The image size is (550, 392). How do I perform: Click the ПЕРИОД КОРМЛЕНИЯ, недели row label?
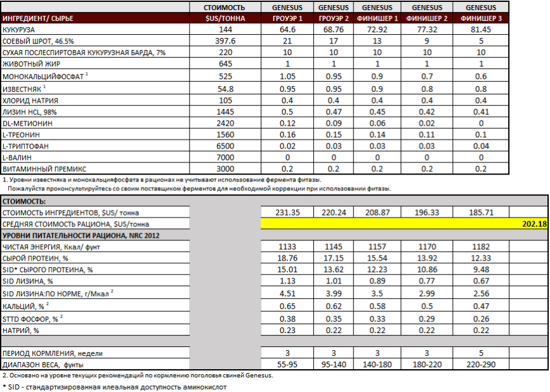point(52,353)
